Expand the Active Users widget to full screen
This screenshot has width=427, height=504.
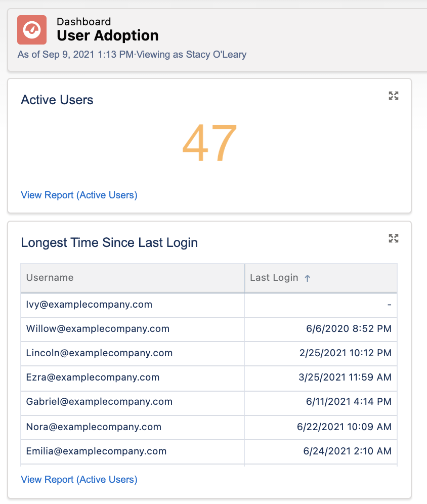click(394, 96)
